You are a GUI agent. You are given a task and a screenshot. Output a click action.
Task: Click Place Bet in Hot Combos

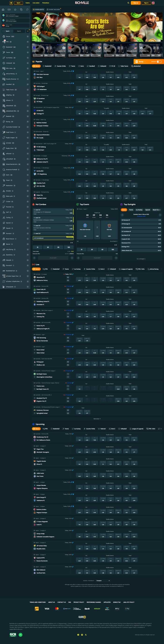pyautogui.click(x=53, y=258)
